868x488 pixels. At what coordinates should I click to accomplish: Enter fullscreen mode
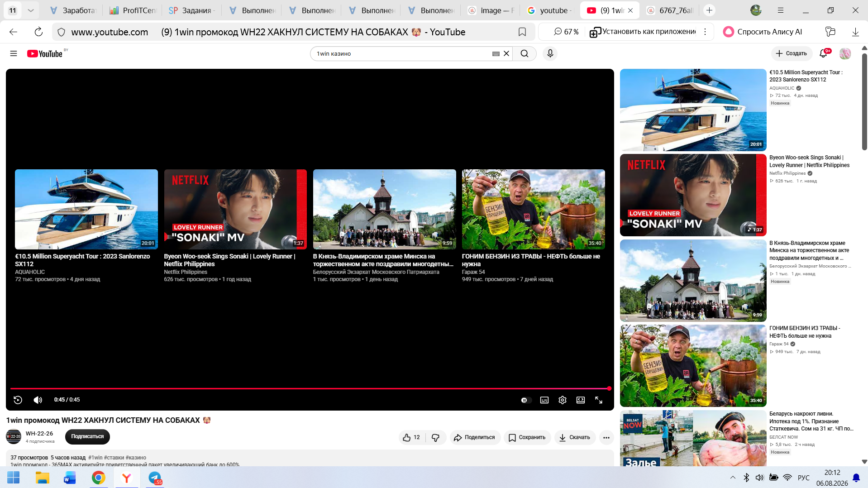[599, 400]
